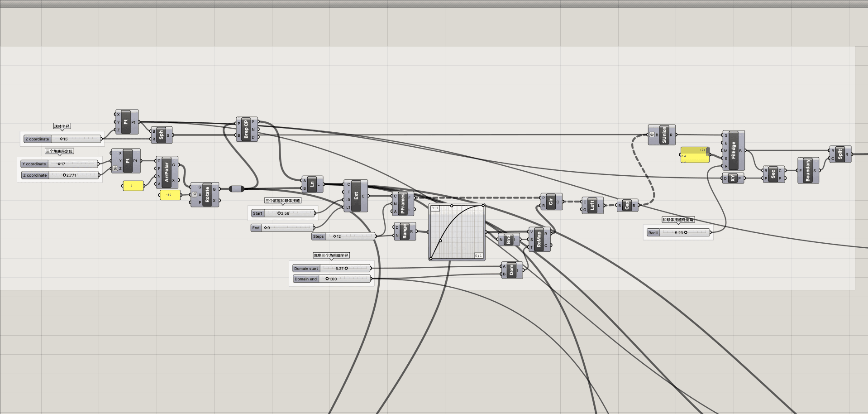
Task: Select the Sph sphere component
Action: point(162,135)
